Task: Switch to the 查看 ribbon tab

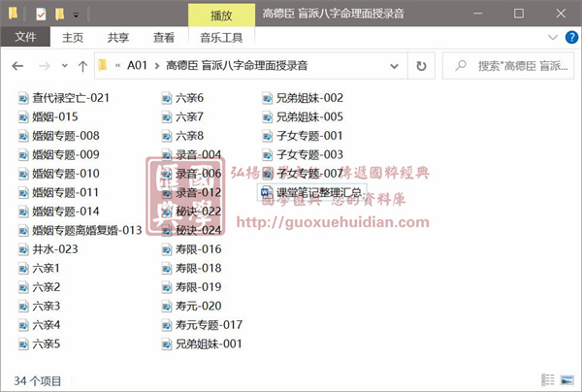Action: point(164,37)
